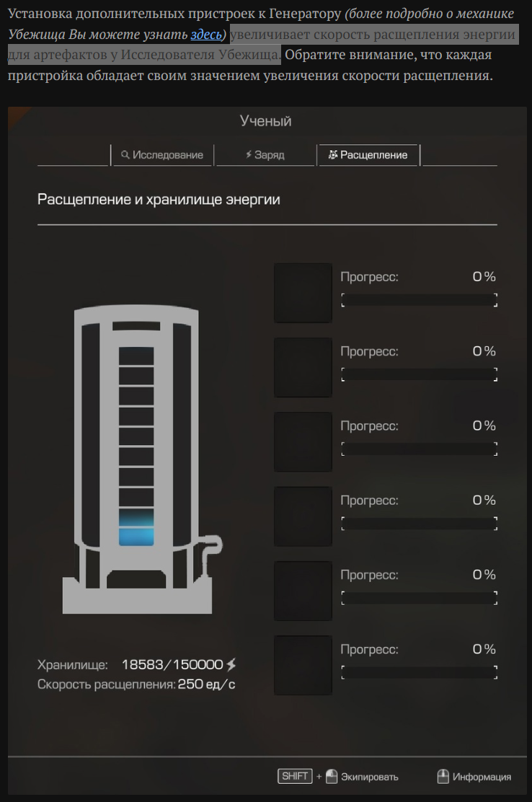Open the «здесь» hyperlink
Viewport: 532px width, 802px height.
(x=206, y=35)
